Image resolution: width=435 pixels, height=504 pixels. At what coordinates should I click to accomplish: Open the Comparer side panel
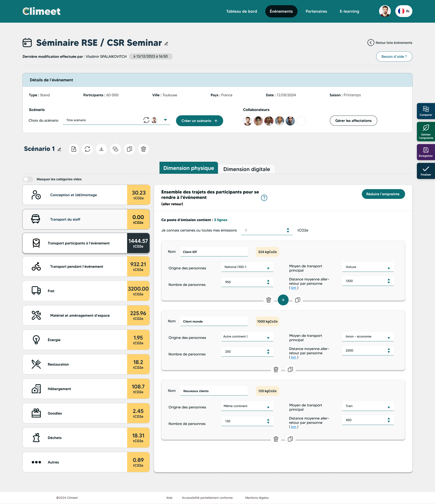pyautogui.click(x=425, y=111)
